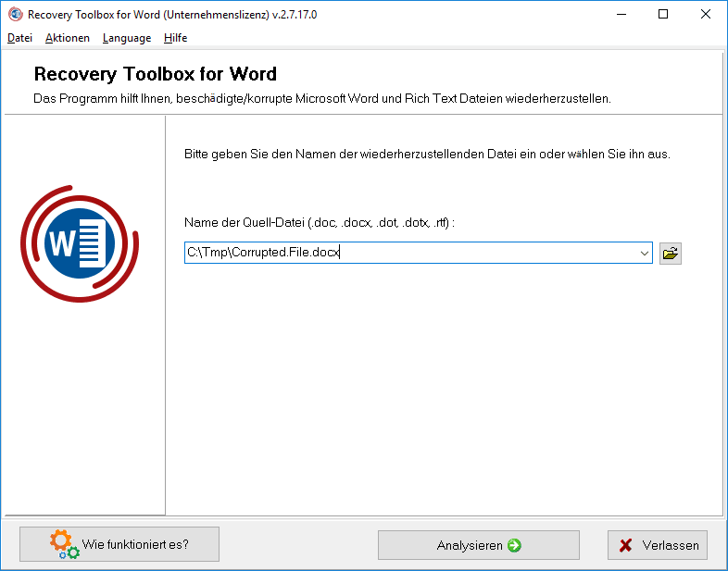Click the 'Name der Quell-Datei' label
The width and height of the screenshot is (728, 571).
coord(320,223)
